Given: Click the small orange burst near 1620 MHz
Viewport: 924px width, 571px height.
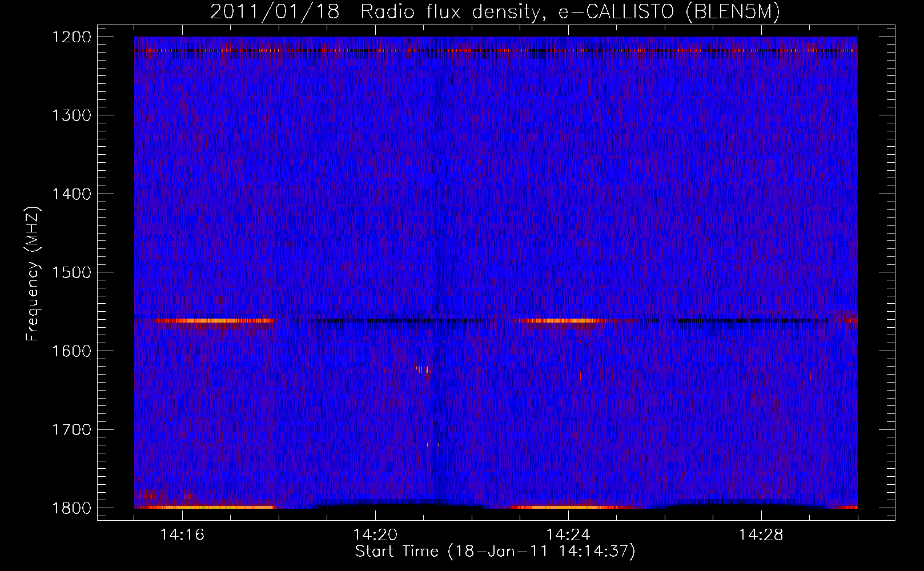Looking at the screenshot, I should 423,370.
